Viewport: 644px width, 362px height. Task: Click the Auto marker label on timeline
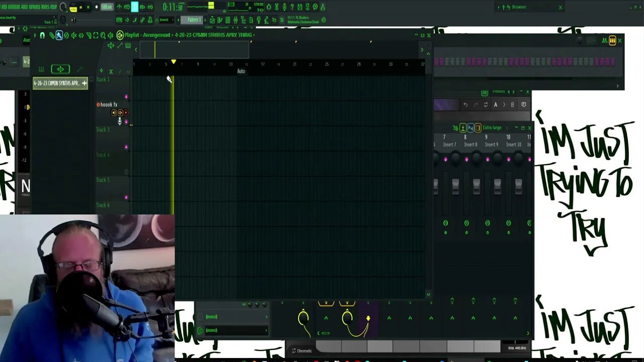tap(241, 71)
